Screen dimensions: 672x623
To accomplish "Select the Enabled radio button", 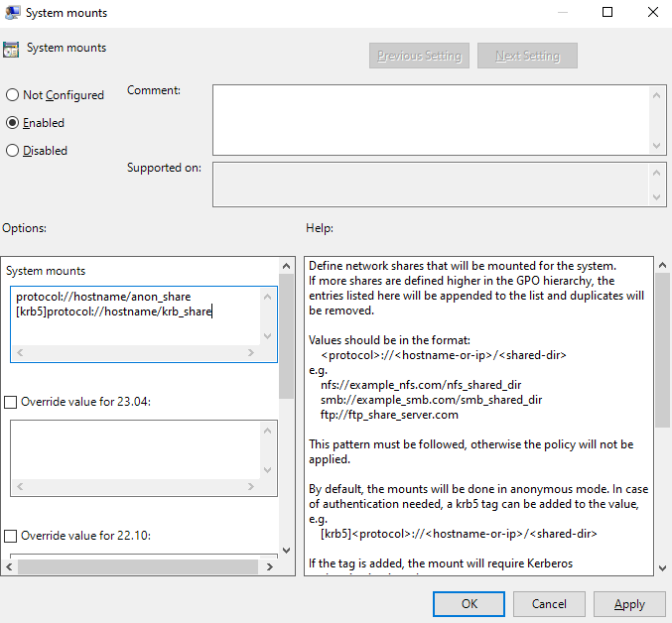I will [x=13, y=122].
